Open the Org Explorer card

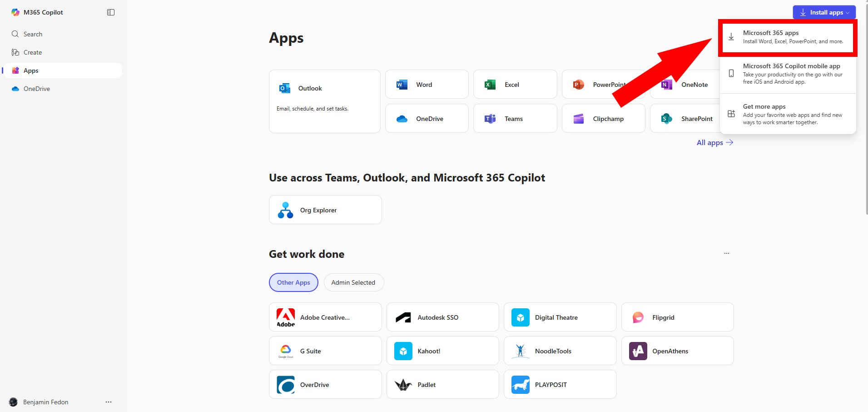point(325,210)
